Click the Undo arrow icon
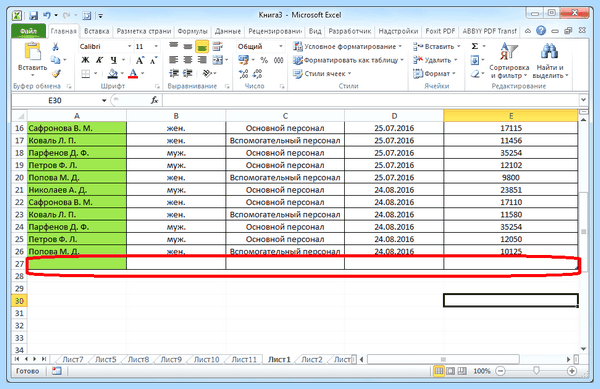600x389 pixels. [47, 15]
